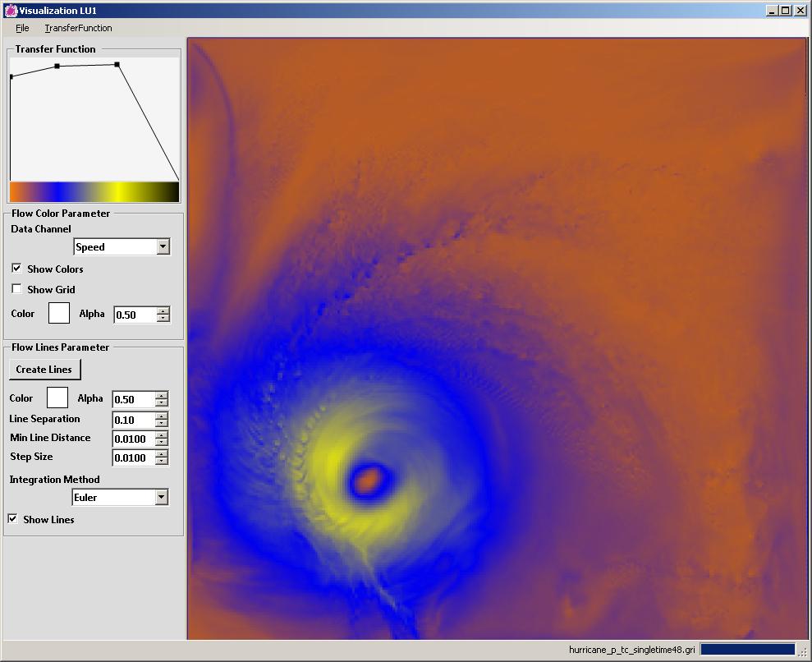Disable the Show Colors checkbox
This screenshot has width=812, height=662.
coord(16,269)
